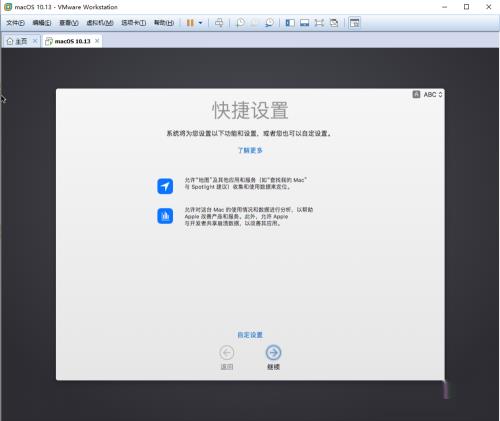Image resolution: width=500 pixels, height=421 pixels.
Task: Open the 选项卡(T) menu
Action: pyautogui.click(x=133, y=23)
